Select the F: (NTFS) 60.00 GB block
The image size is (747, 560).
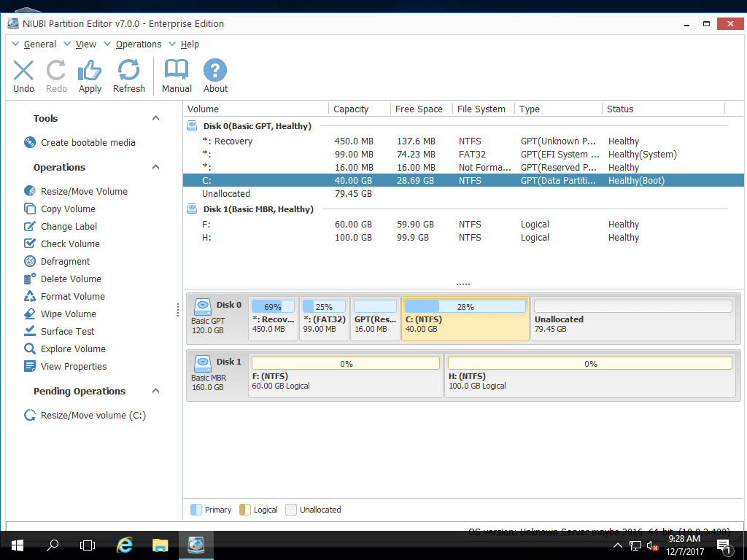pyautogui.click(x=345, y=376)
